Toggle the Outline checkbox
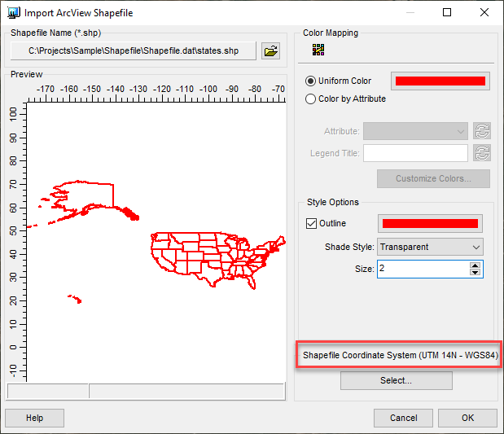This screenshot has height=434, width=504. 311,223
